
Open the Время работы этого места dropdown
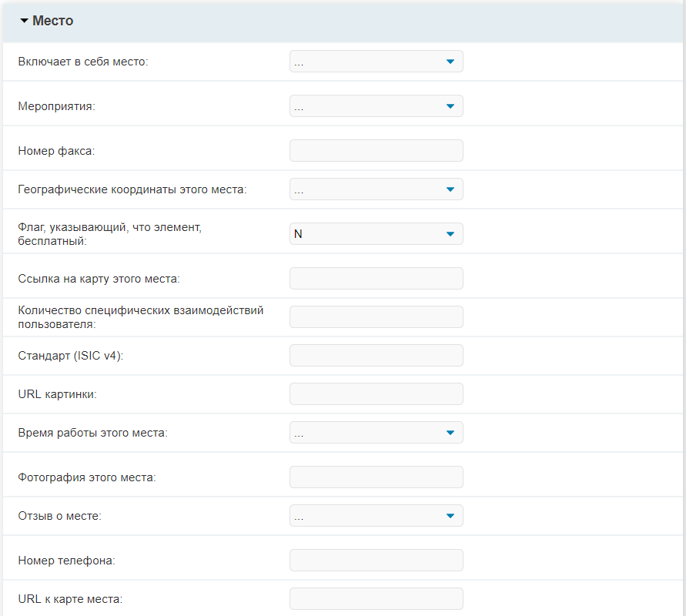point(376,432)
